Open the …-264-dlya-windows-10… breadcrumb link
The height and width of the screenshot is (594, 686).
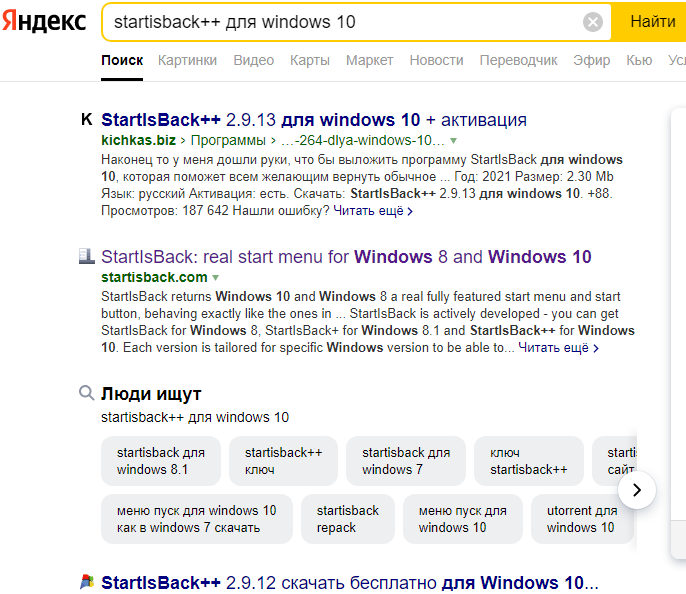(363, 140)
